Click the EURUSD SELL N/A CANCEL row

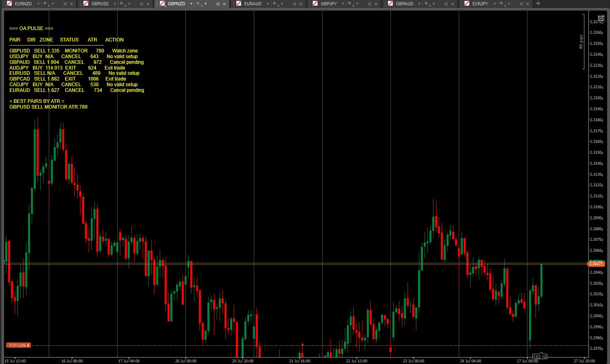[74, 73]
